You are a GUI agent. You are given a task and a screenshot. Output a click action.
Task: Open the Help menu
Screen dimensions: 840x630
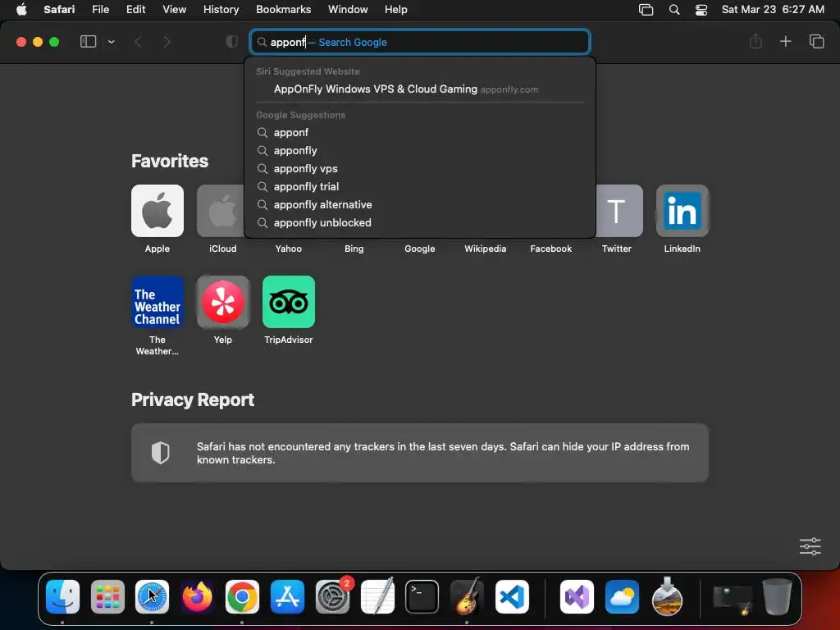click(x=396, y=10)
